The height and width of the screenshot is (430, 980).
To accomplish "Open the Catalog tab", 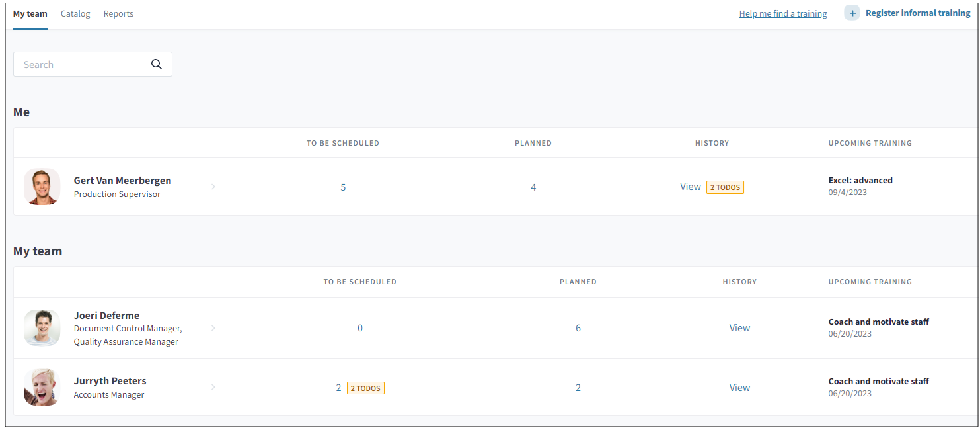I will click(x=75, y=14).
